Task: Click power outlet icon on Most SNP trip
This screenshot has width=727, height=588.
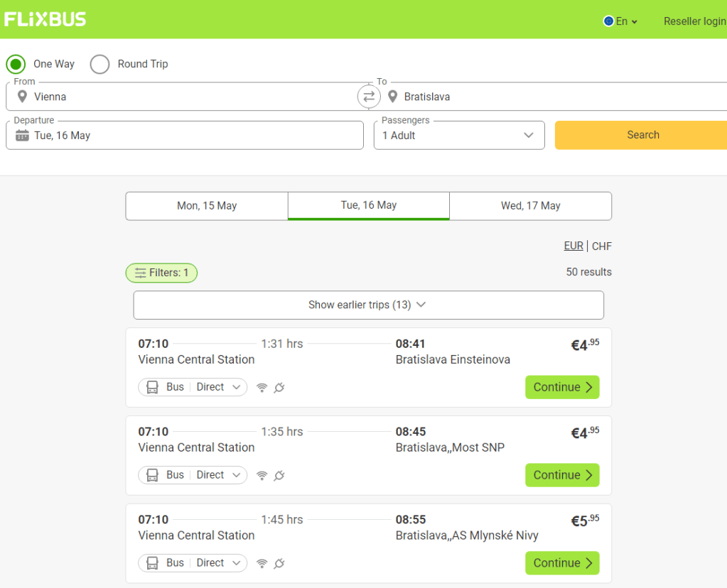Action: [x=279, y=476]
